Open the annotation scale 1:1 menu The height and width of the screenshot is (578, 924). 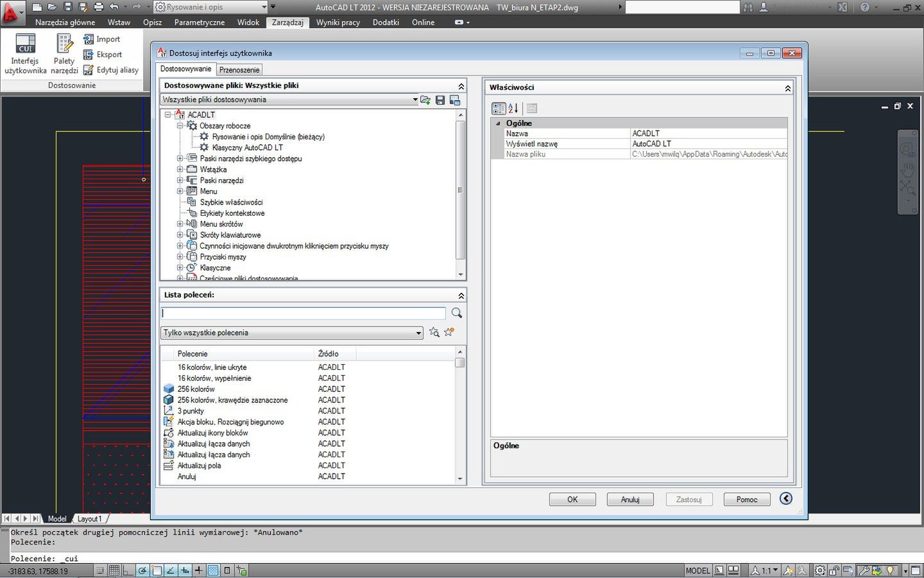tap(765, 570)
